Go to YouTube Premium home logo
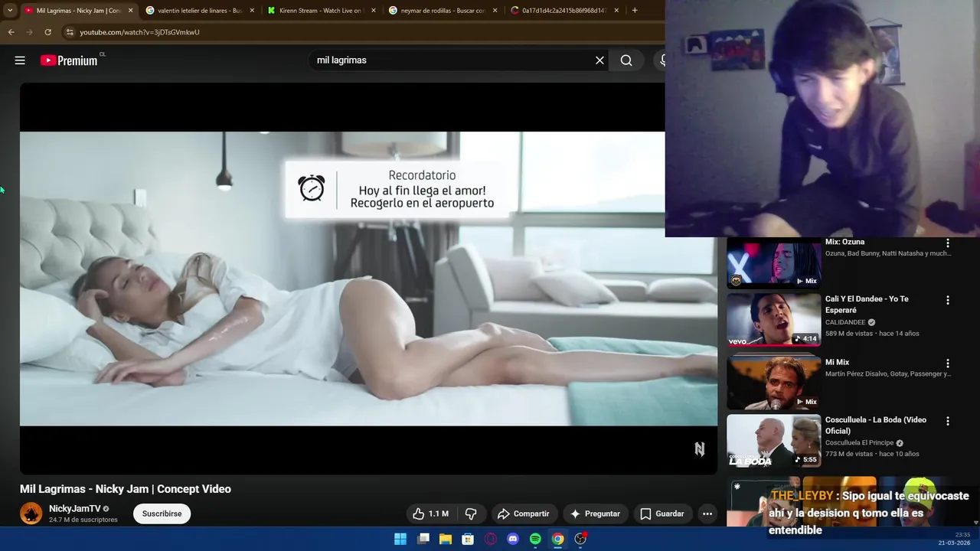Image resolution: width=980 pixels, height=551 pixels. click(69, 60)
